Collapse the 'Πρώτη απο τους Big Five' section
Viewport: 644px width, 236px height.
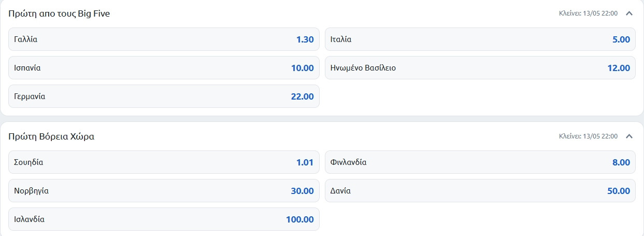click(x=629, y=13)
